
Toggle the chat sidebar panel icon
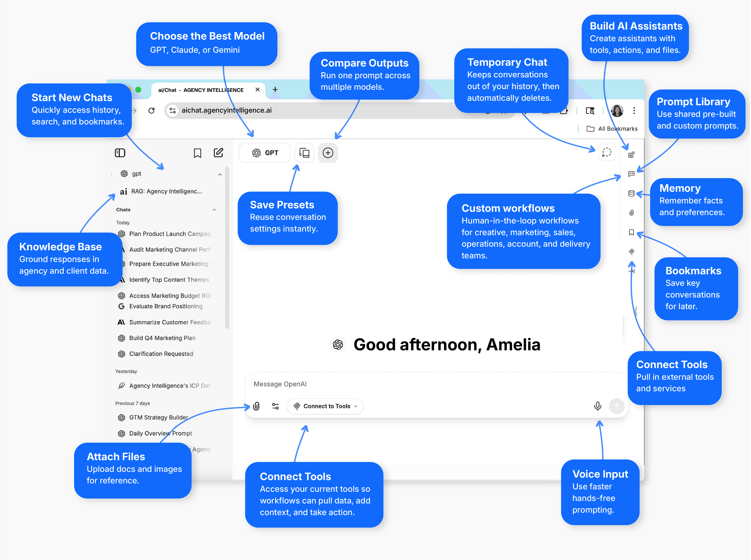pos(120,153)
